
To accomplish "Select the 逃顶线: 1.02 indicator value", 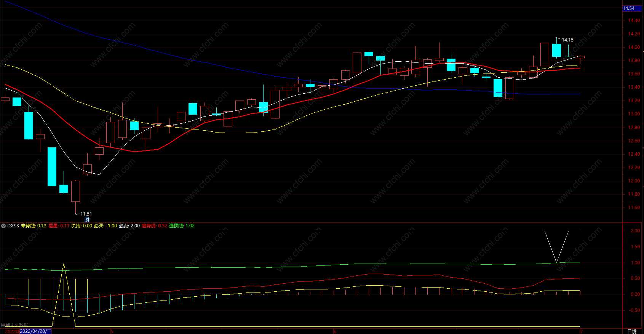I will pos(182,226).
